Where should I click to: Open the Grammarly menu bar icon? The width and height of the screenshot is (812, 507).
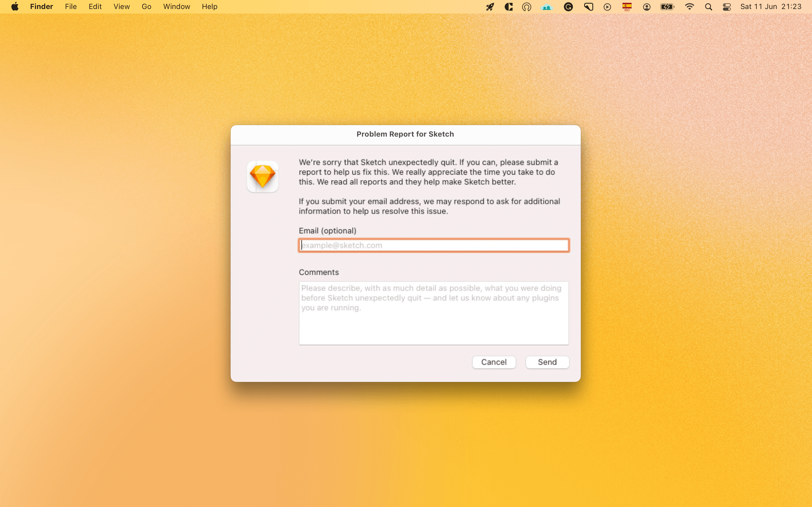568,6
